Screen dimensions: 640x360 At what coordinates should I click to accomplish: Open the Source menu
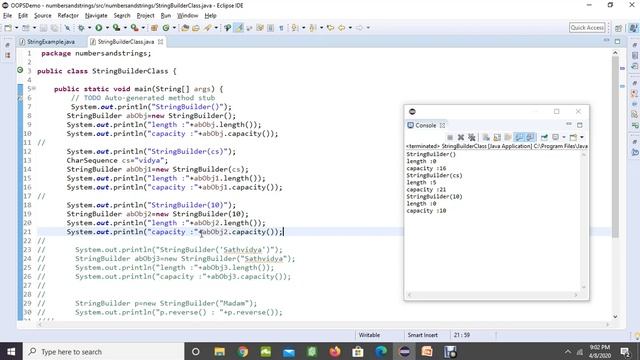pyautogui.click(x=43, y=16)
